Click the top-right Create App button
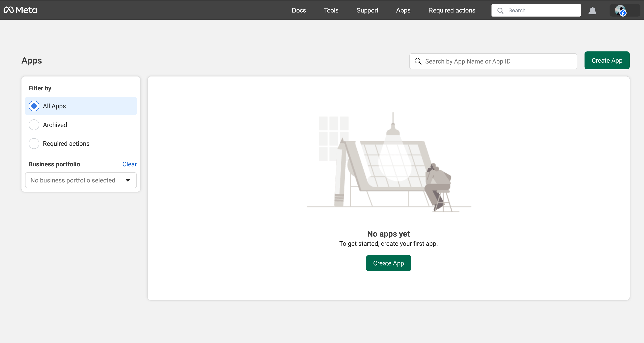 [x=607, y=61]
